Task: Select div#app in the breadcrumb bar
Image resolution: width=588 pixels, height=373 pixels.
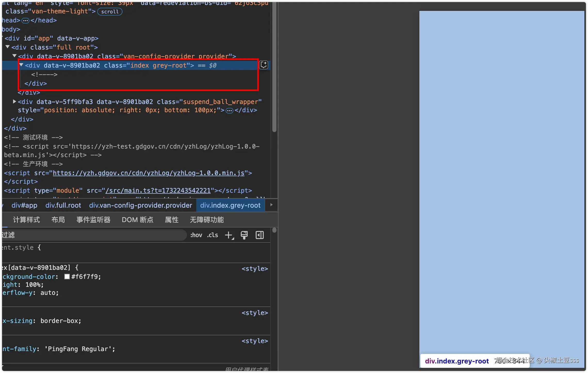Action: tap(24, 205)
